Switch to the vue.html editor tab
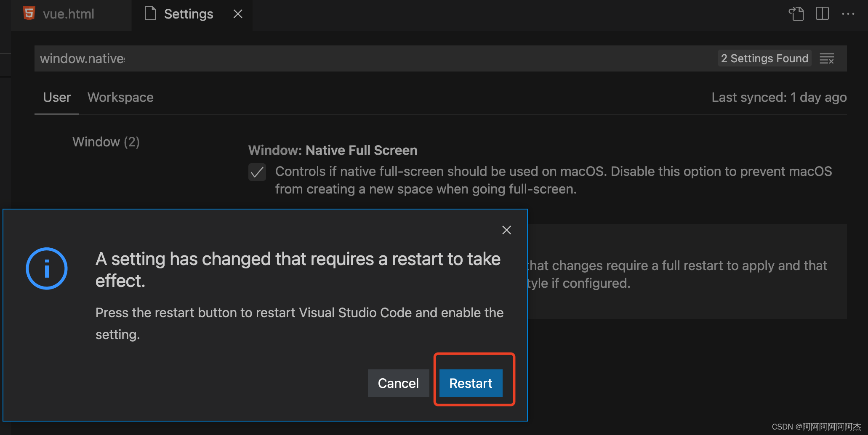 [71, 14]
